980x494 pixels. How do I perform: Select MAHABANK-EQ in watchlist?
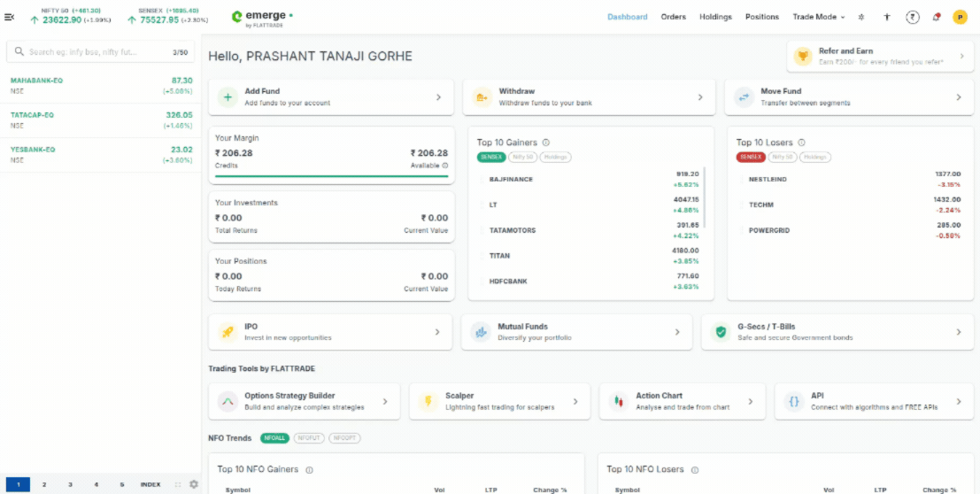[x=101, y=86]
